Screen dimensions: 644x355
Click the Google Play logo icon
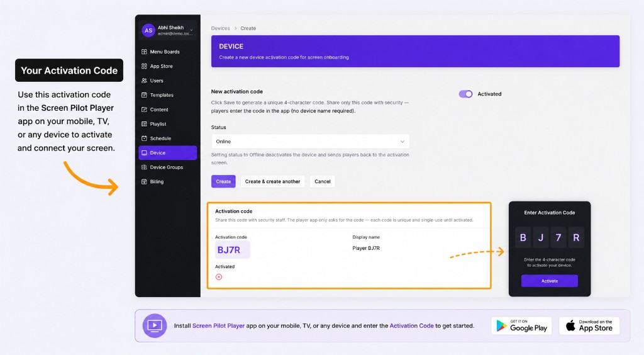pyautogui.click(x=501, y=326)
